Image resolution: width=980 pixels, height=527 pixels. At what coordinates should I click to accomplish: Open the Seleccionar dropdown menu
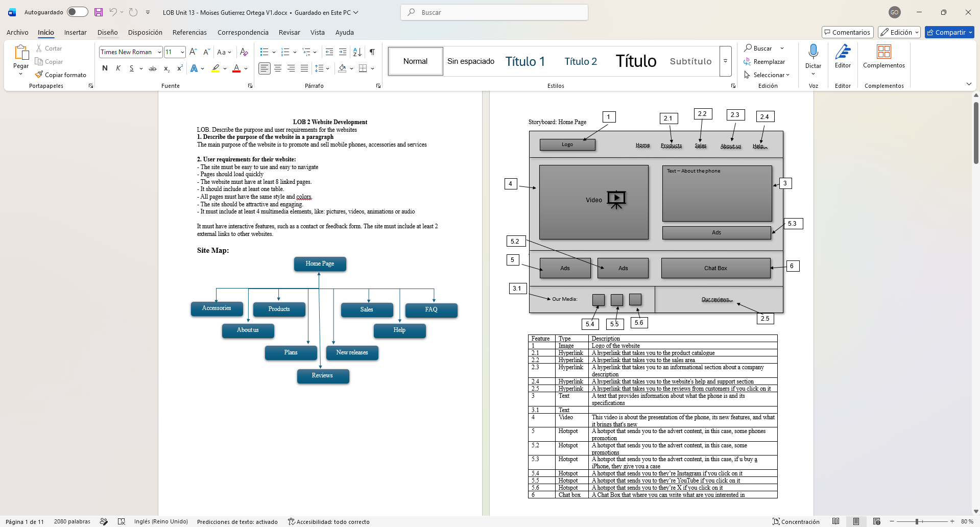(x=767, y=75)
